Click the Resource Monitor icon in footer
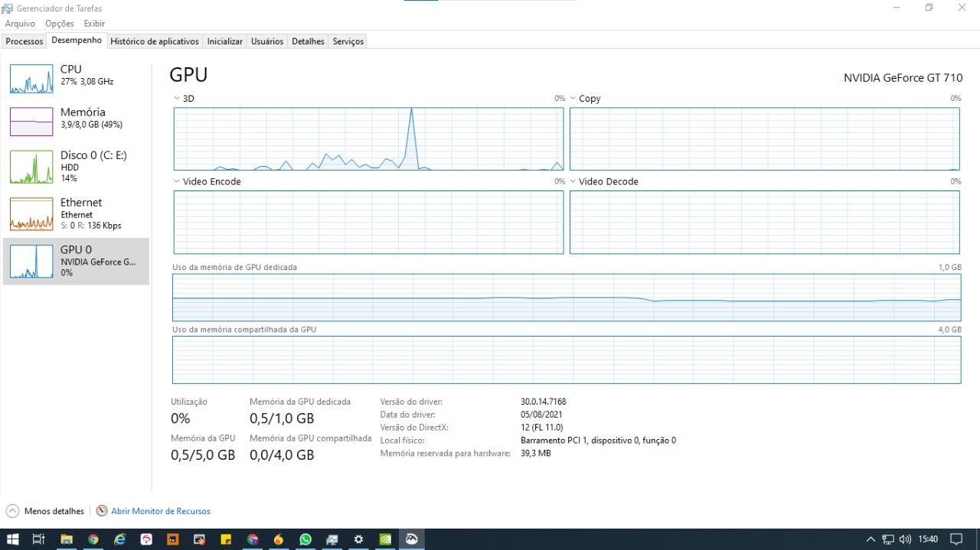This screenshot has width=980, height=550. (101, 511)
